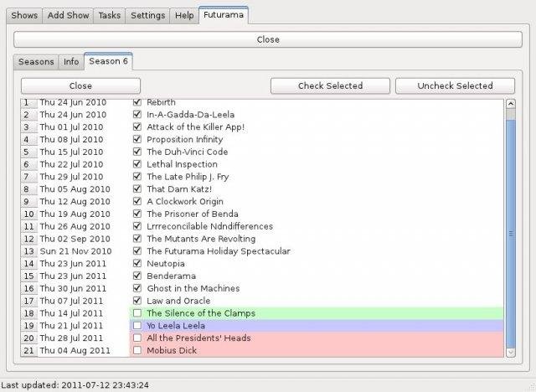The image size is (536, 392).
Task: Click date Thu 02 Sep 2010
Action: (75, 239)
